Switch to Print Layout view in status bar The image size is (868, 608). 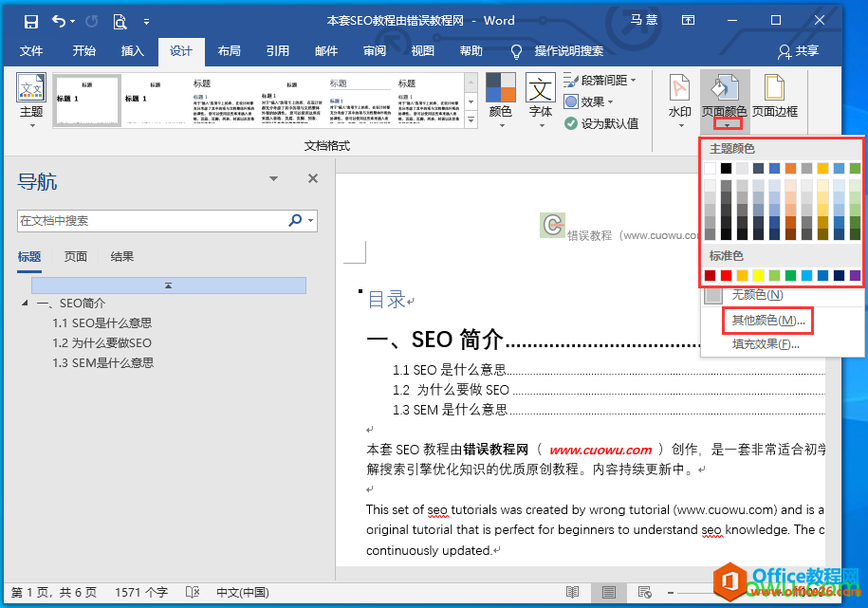tap(609, 592)
